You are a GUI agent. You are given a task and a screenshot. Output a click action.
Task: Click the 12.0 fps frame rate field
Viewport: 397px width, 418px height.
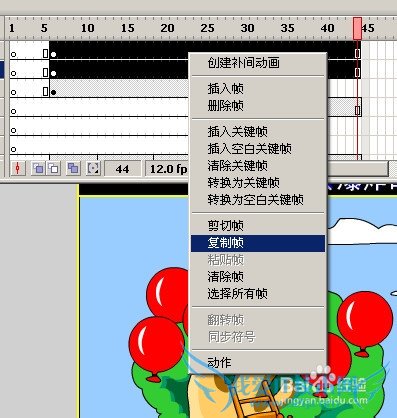167,169
